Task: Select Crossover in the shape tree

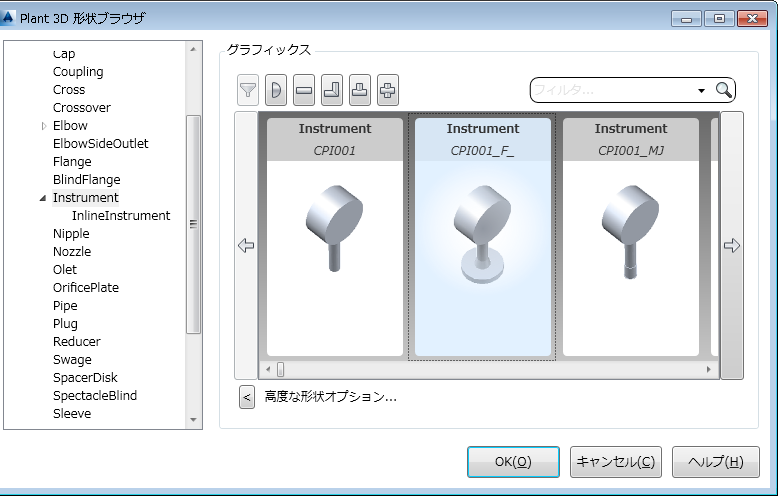Action: coord(82,108)
